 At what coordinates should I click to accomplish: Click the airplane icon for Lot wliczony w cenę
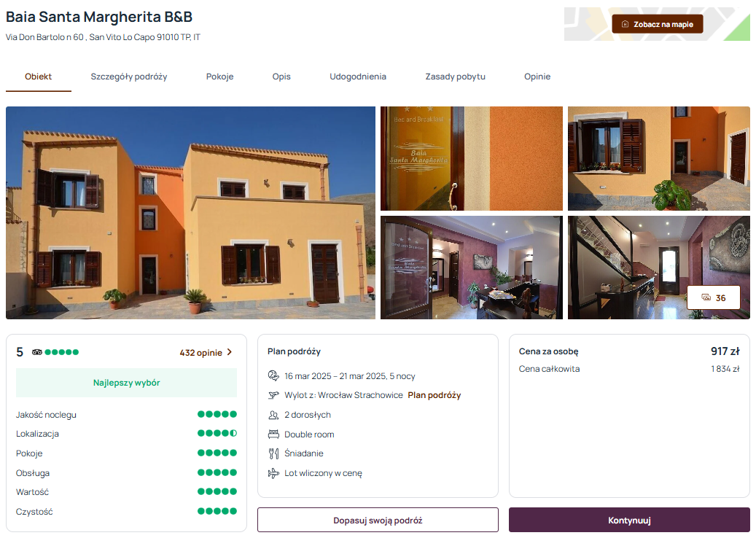(x=273, y=473)
